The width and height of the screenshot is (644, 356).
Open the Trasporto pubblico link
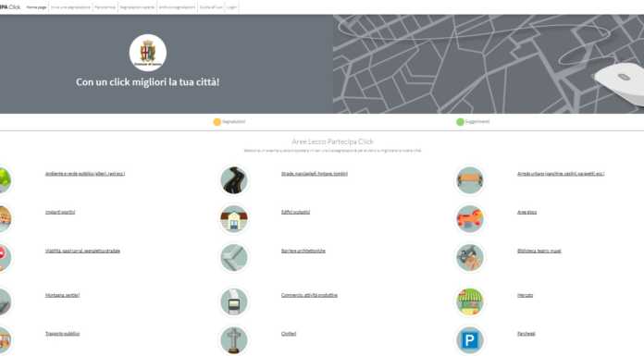[62, 334]
